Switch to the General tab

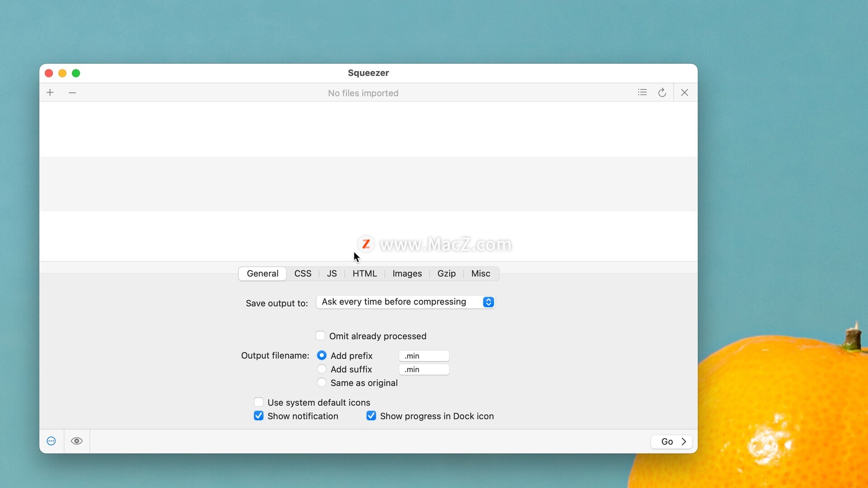tap(263, 273)
